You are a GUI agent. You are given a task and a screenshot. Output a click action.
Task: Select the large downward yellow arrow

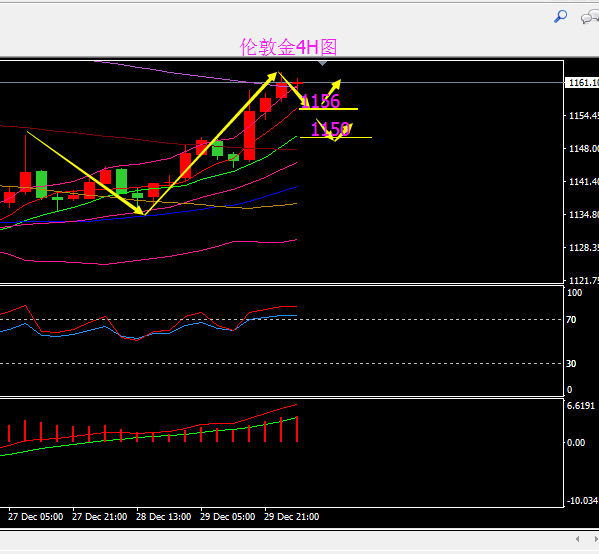86,173
